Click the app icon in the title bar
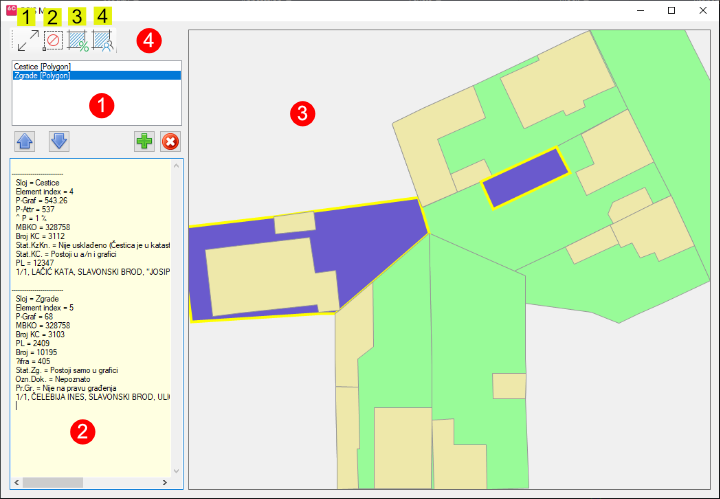This screenshot has width=720, height=499. coord(12,10)
